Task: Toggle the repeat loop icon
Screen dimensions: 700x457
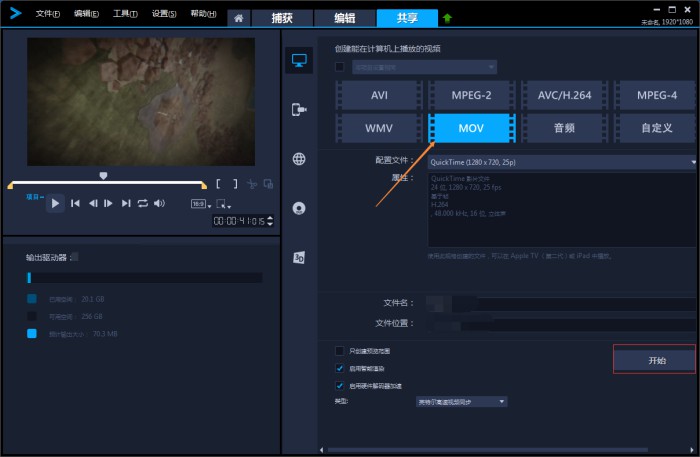Action: pyautogui.click(x=143, y=203)
